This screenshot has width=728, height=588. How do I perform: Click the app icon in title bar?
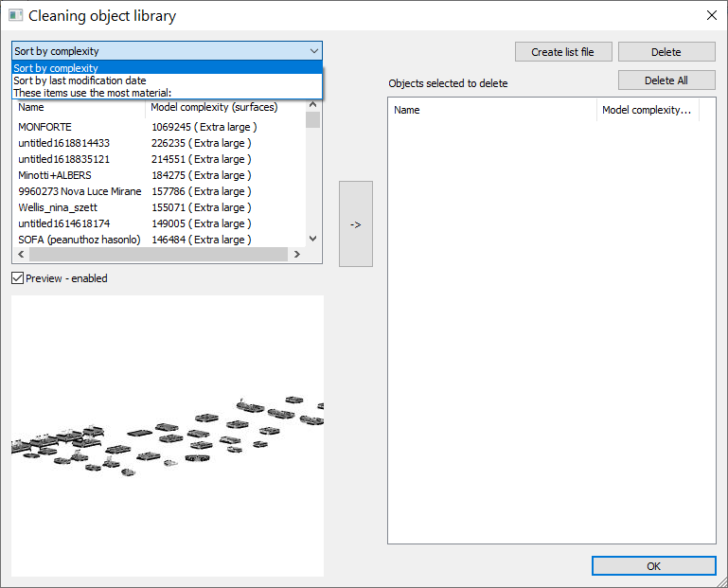click(15, 15)
